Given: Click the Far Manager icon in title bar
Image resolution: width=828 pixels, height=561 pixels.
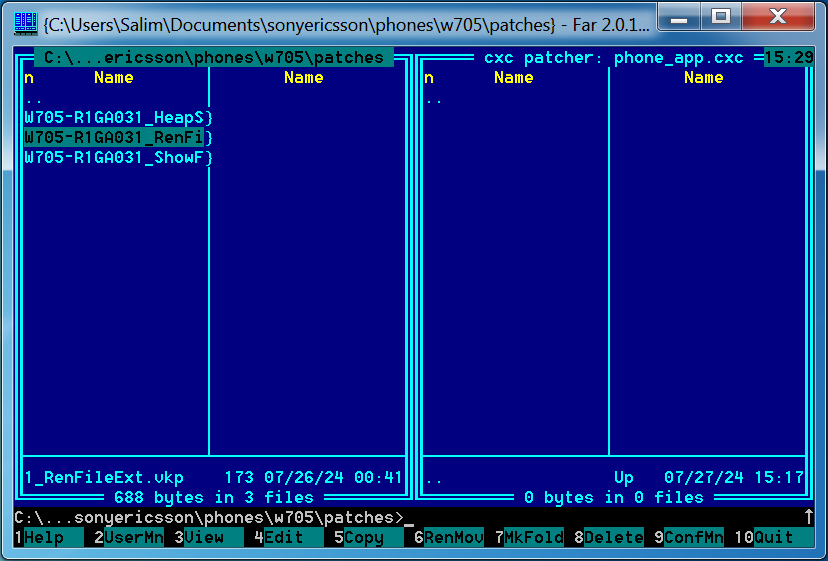Looking at the screenshot, I should coord(25,24).
